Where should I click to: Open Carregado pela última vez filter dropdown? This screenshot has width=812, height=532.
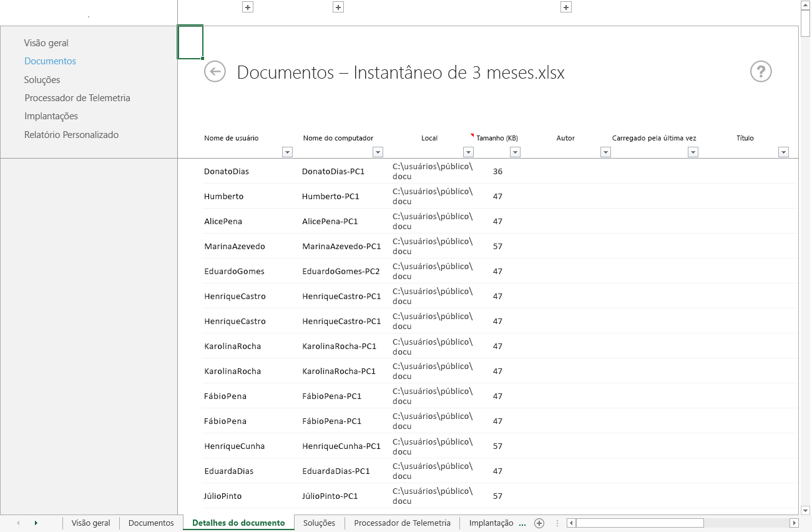(x=693, y=152)
